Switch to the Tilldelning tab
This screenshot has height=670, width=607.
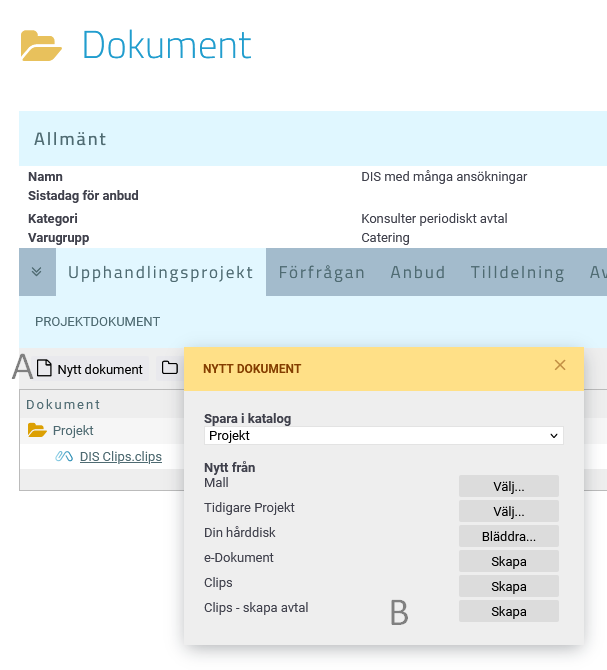517,272
